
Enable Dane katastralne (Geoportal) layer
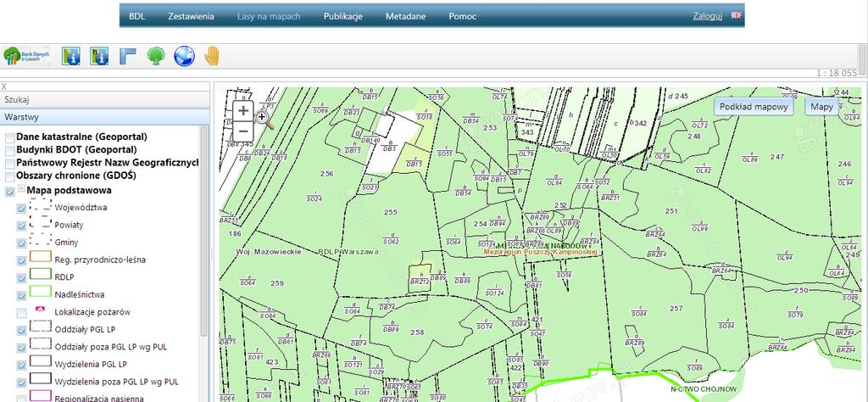point(10,137)
